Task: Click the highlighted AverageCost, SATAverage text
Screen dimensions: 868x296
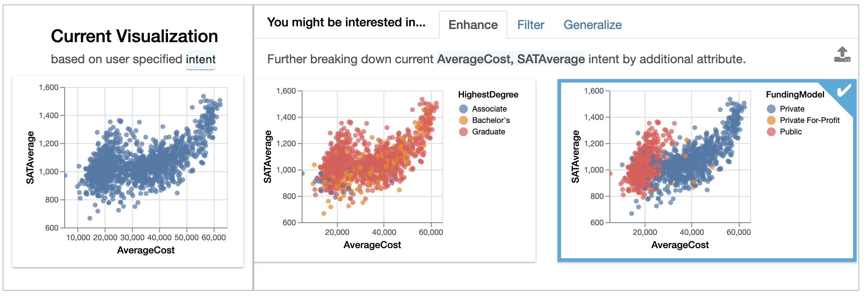Action: click(511, 59)
